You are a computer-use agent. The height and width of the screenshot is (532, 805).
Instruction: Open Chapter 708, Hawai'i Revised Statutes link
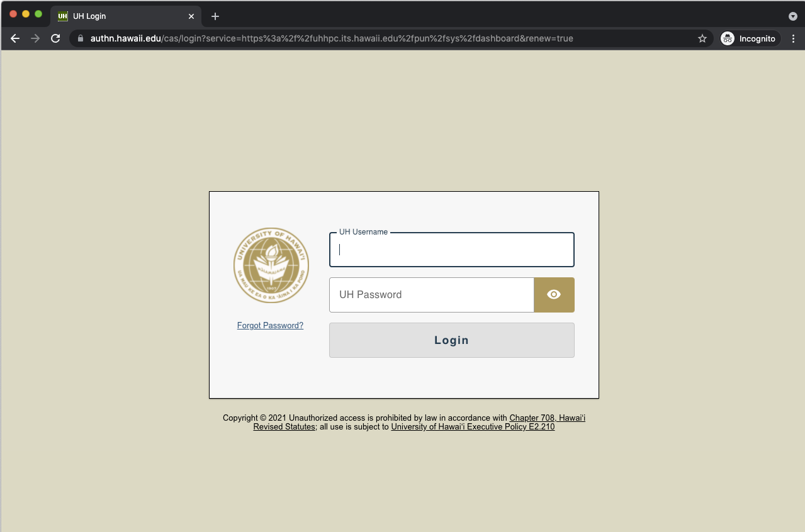click(x=548, y=418)
